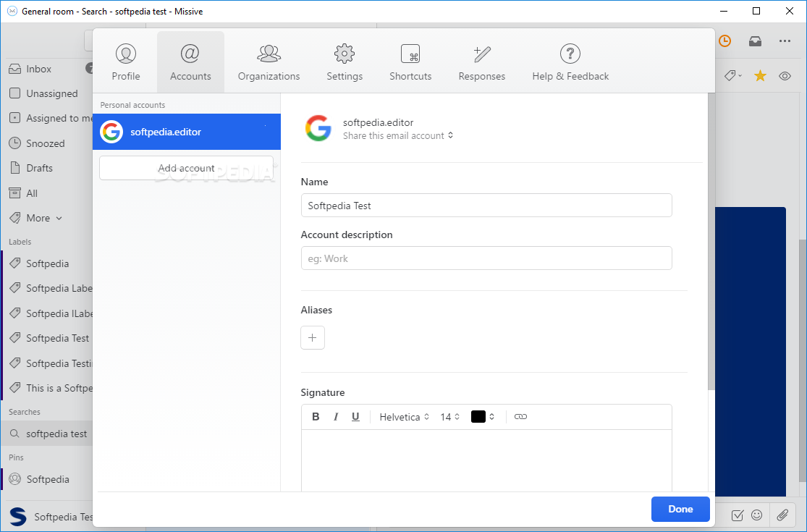Viewport: 807px width, 532px height.
Task: Open the Help & Feedback tab
Action: [570, 62]
